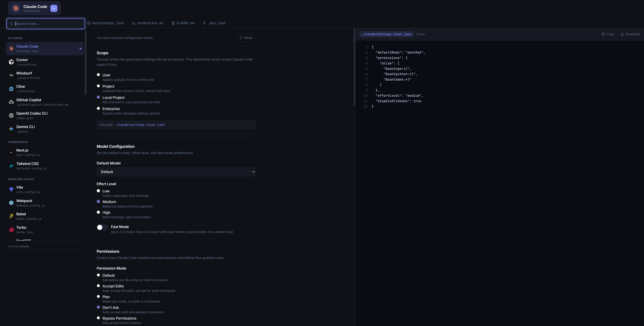644x326 pixels.
Task: Open the Turbo configuration tool
Action: pyautogui.click(x=45, y=229)
